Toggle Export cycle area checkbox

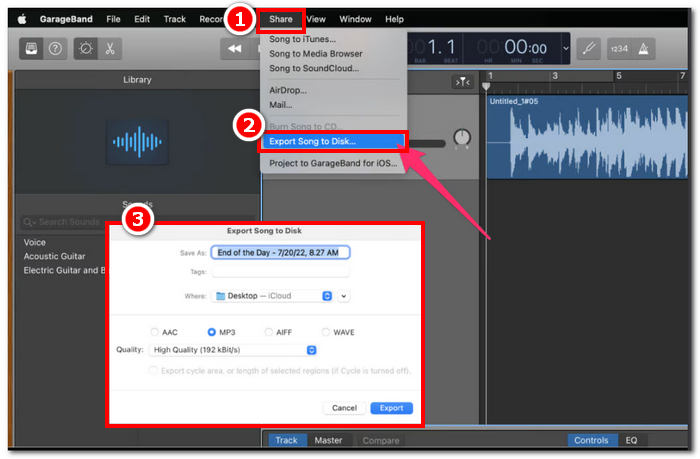pos(153,371)
